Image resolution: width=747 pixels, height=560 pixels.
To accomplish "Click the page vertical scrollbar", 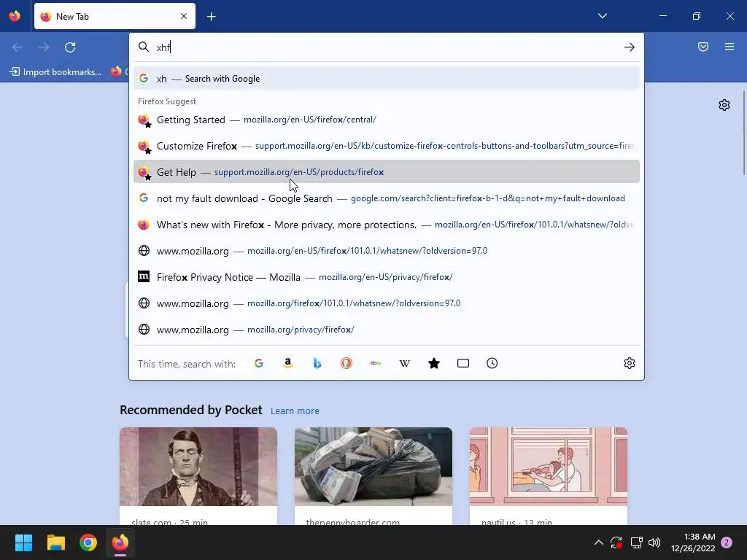I will coord(743,133).
